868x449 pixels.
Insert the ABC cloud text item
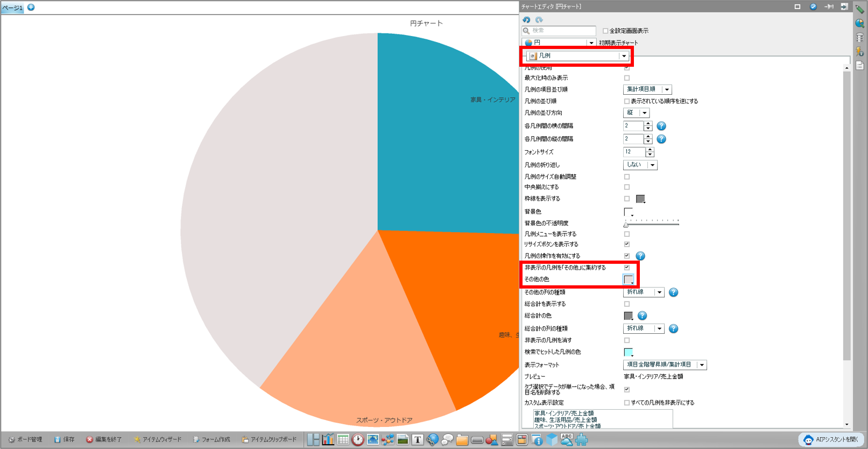tap(566, 440)
